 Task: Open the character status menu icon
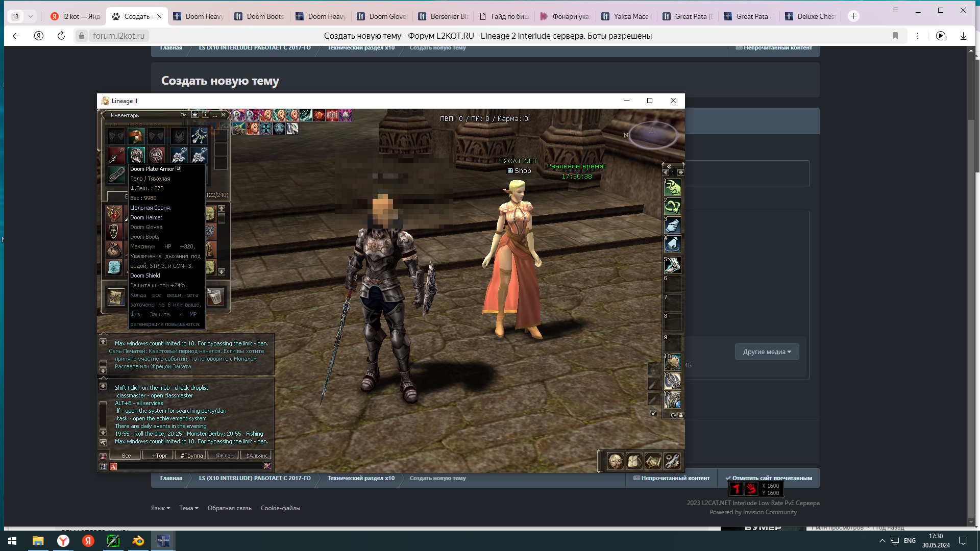pyautogui.click(x=615, y=461)
